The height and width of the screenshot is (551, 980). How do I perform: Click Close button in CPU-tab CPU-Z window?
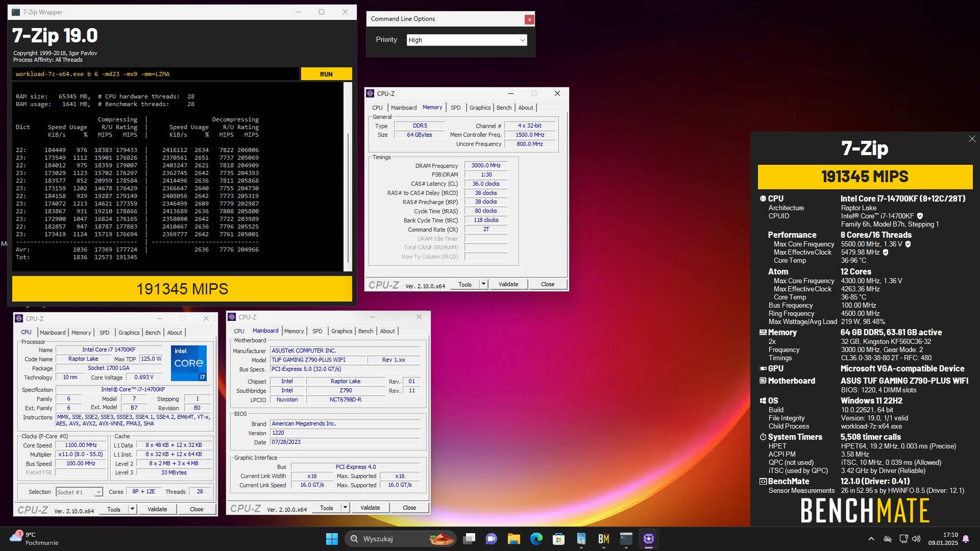click(197, 509)
